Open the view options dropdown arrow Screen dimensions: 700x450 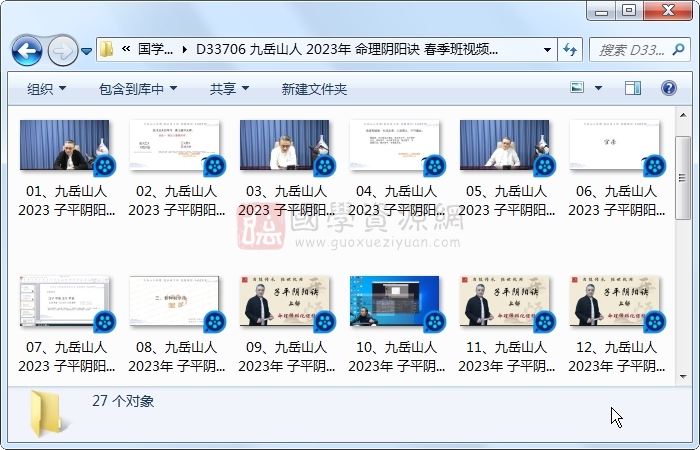[598, 88]
